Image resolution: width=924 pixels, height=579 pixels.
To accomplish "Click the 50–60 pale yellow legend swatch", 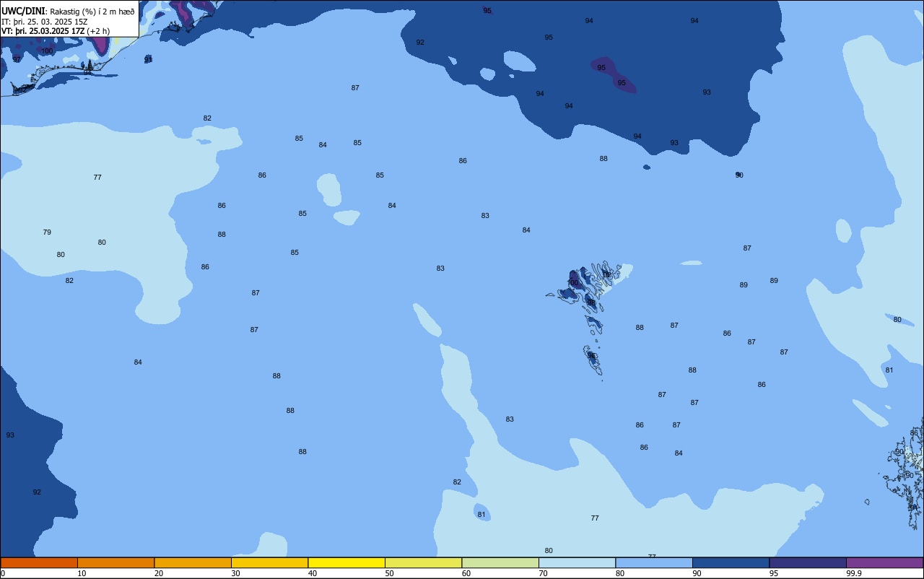I will [423, 562].
